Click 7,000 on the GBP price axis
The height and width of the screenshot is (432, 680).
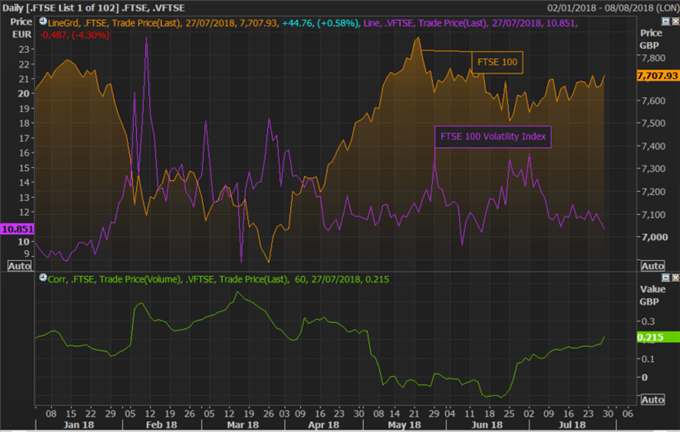click(654, 237)
